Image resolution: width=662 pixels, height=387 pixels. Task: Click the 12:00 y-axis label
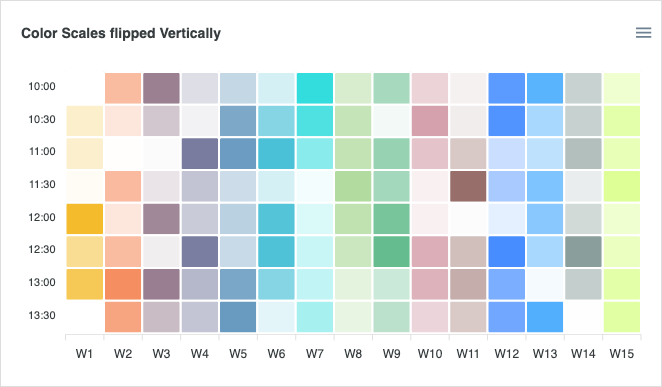pyautogui.click(x=42, y=217)
